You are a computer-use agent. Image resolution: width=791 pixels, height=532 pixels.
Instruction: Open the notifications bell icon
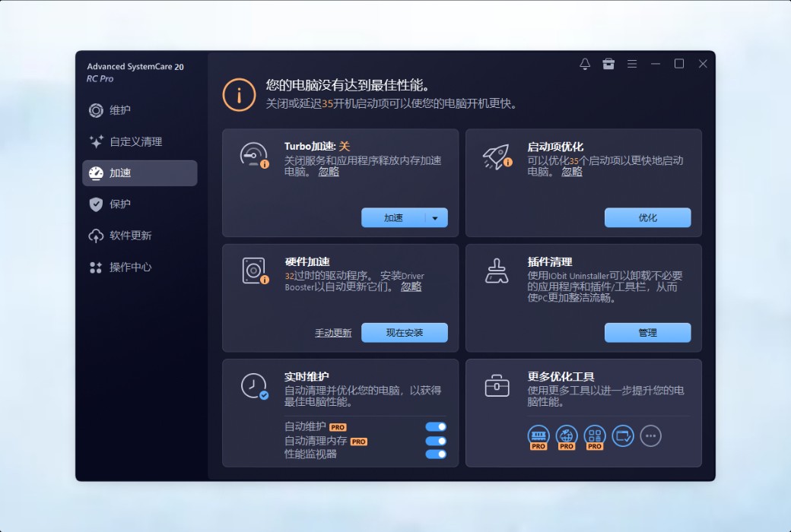pos(585,64)
